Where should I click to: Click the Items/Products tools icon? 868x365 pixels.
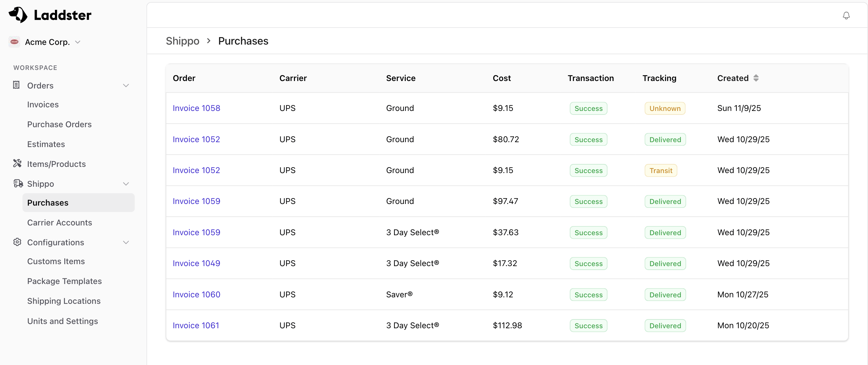click(17, 164)
